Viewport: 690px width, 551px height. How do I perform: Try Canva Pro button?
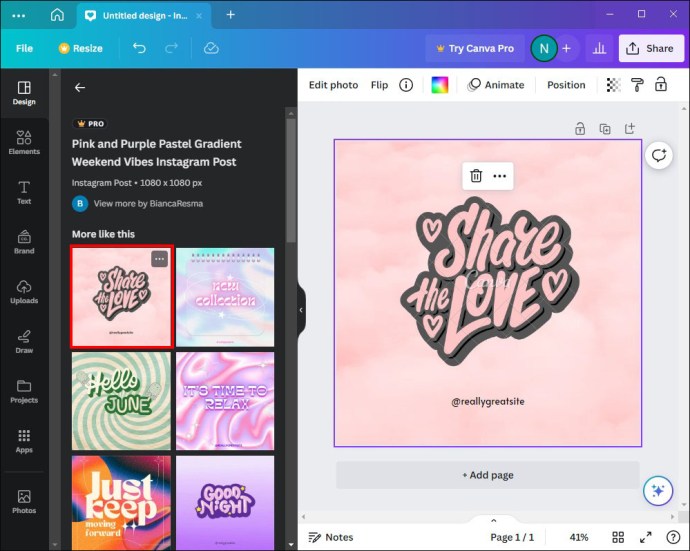(x=475, y=48)
